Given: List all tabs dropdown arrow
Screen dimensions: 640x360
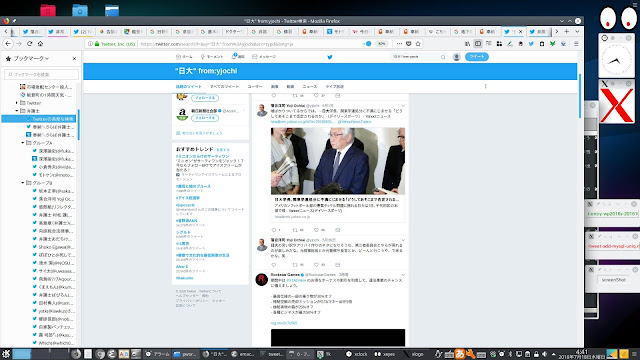Looking at the screenshot, I should [577, 31].
